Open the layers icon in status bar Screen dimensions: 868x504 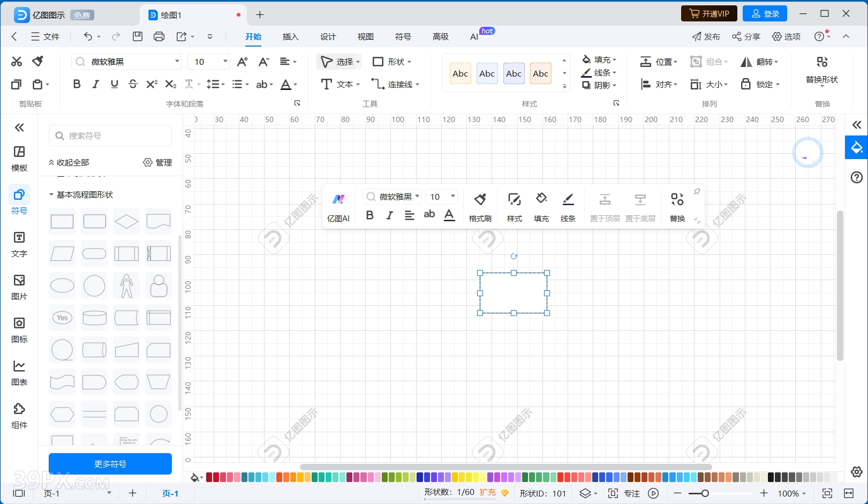click(585, 493)
